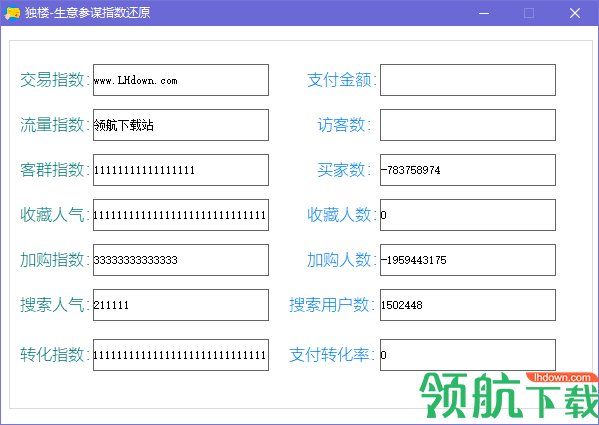This screenshot has height=425, width=599.
Task: Click the 搜索用户数 output field
Action: [x=468, y=305]
